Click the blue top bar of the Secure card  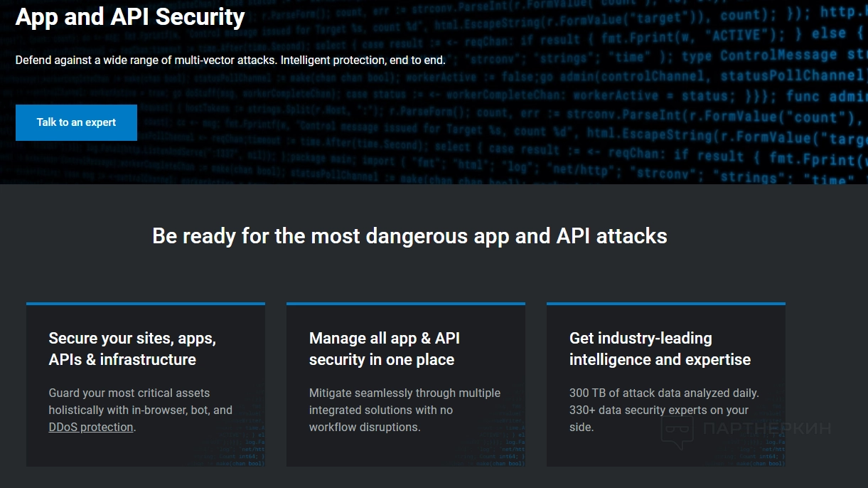(146, 304)
